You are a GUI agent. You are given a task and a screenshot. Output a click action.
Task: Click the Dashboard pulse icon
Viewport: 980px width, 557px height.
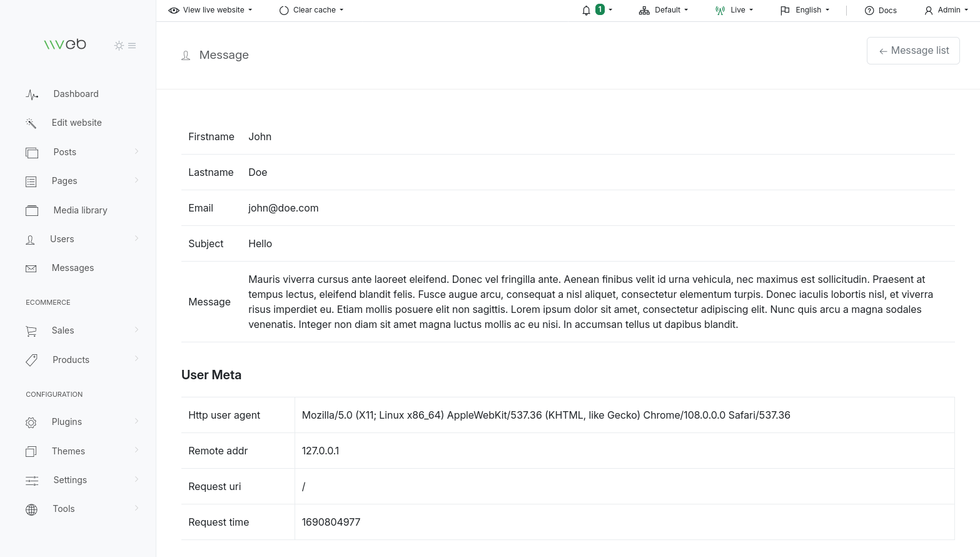click(x=32, y=95)
